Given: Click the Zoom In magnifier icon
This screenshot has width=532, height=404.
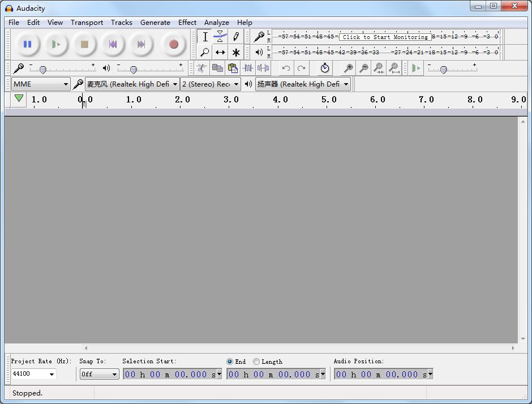Looking at the screenshot, I should 348,68.
